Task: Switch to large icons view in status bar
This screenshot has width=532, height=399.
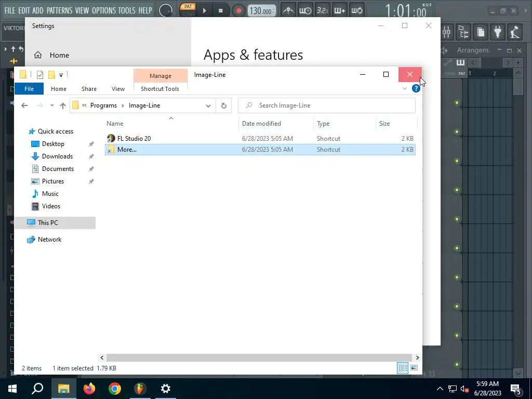Action: pos(414,368)
